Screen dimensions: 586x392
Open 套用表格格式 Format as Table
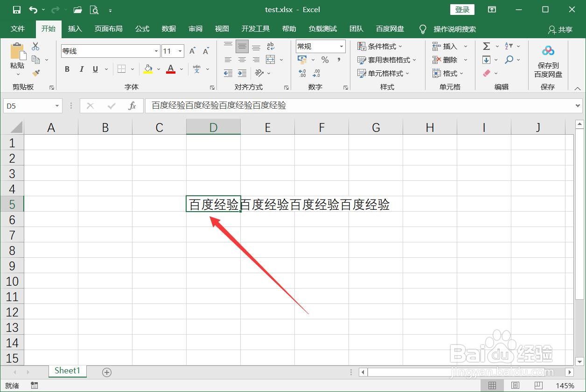coord(387,60)
